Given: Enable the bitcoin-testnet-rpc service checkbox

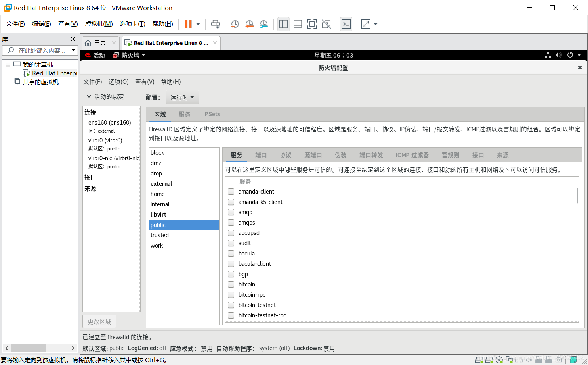Looking at the screenshot, I should (231, 315).
